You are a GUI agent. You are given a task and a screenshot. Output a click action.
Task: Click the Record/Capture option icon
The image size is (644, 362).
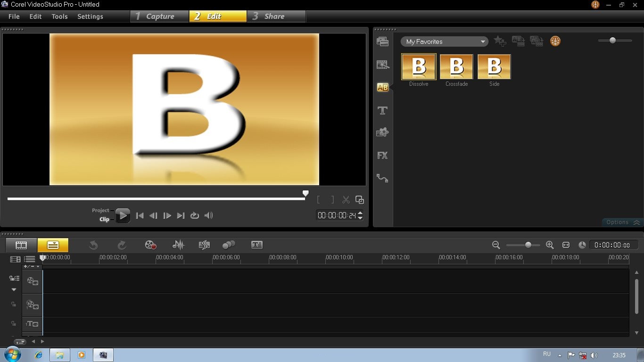tap(150, 245)
